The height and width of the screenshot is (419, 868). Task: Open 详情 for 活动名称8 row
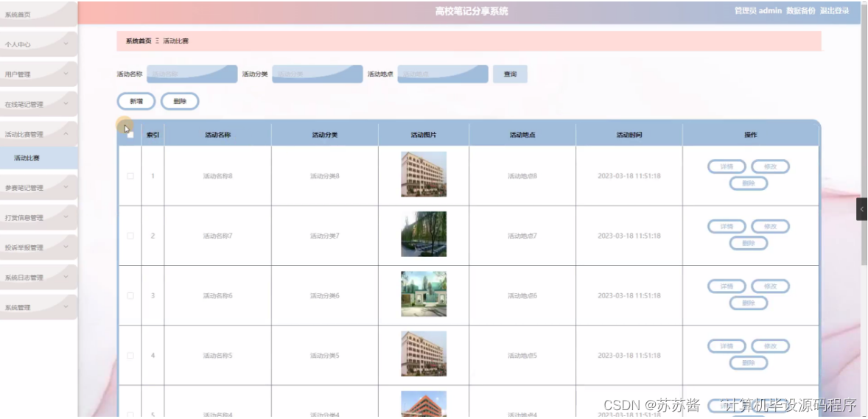click(727, 166)
